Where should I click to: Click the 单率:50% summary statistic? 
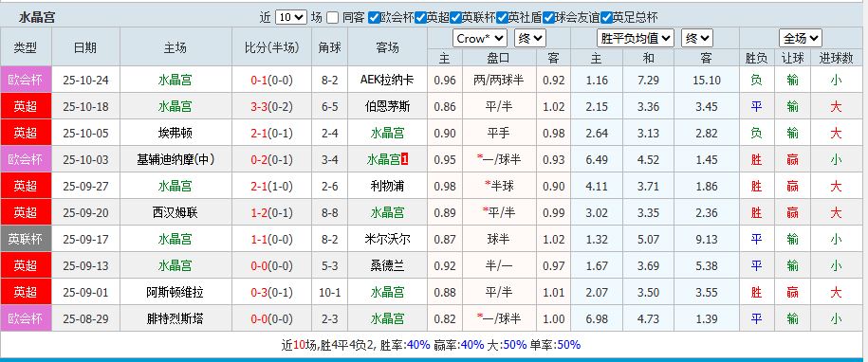(555, 345)
